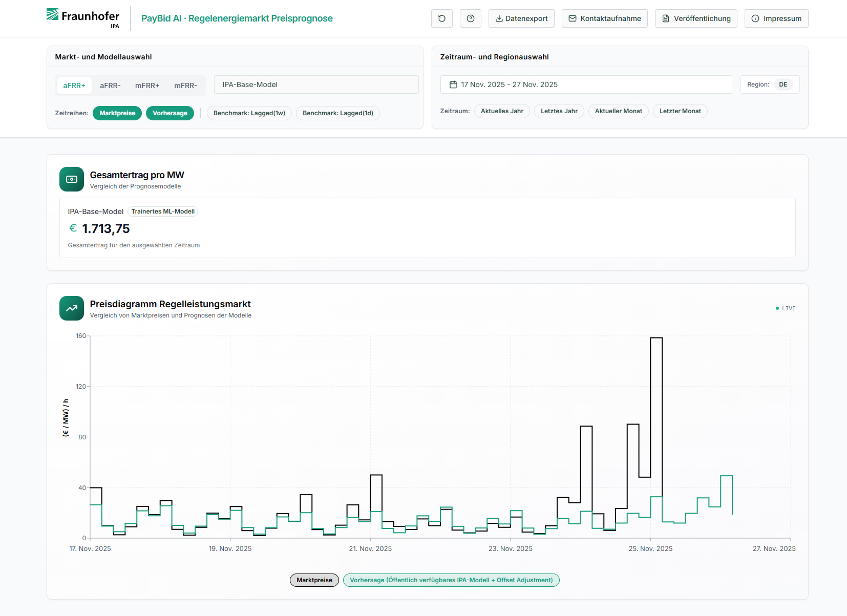Open the help question mark icon

[x=470, y=18]
